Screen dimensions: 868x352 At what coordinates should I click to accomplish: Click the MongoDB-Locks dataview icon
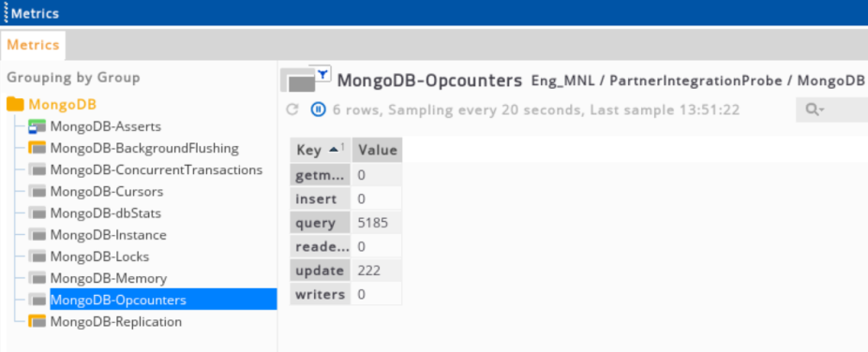point(37,257)
